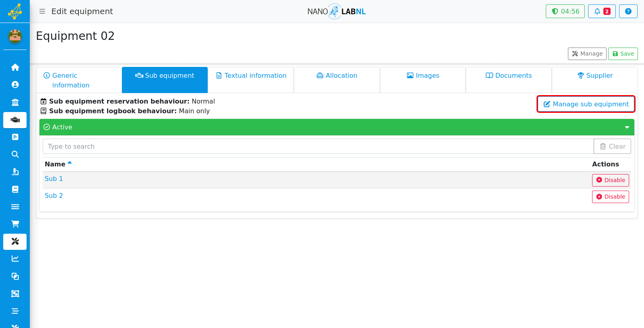Open the user profile sidebar icon
Screen dimensions: 644x328
pos(15,85)
